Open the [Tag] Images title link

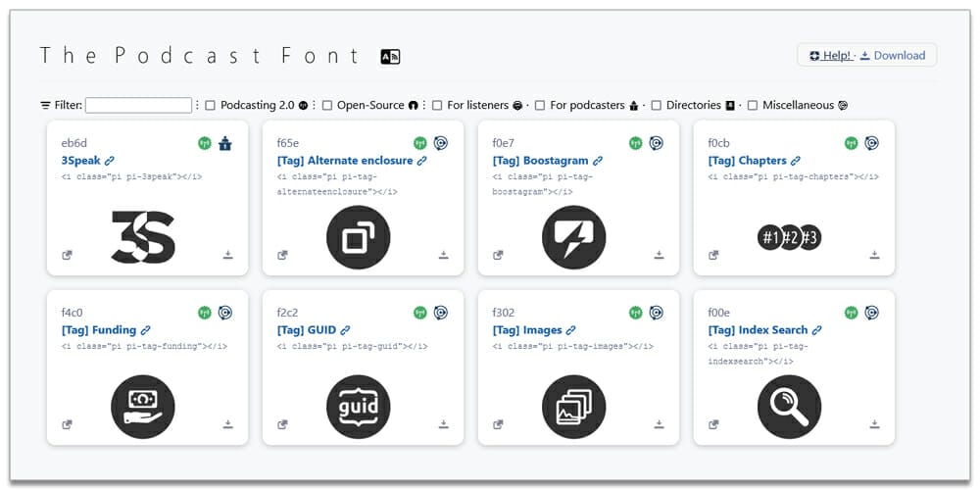(527, 330)
